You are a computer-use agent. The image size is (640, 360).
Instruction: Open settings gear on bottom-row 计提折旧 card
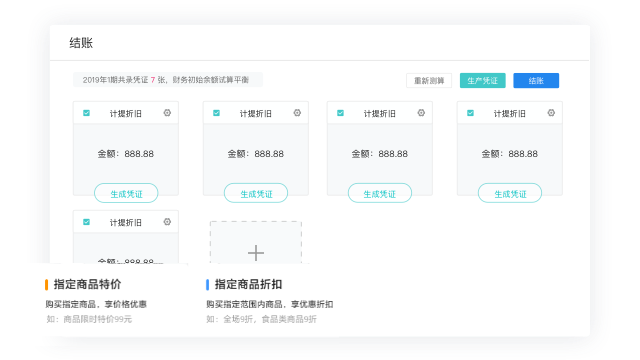(x=167, y=222)
